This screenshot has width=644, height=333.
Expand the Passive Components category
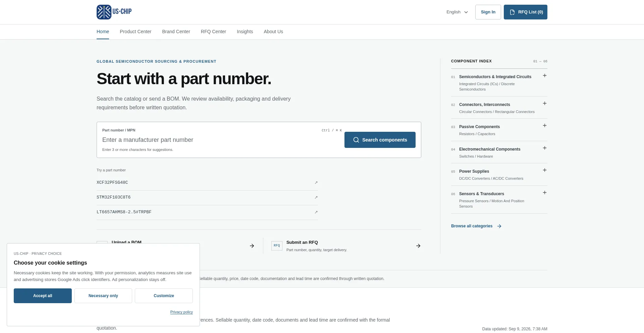pyautogui.click(x=545, y=126)
